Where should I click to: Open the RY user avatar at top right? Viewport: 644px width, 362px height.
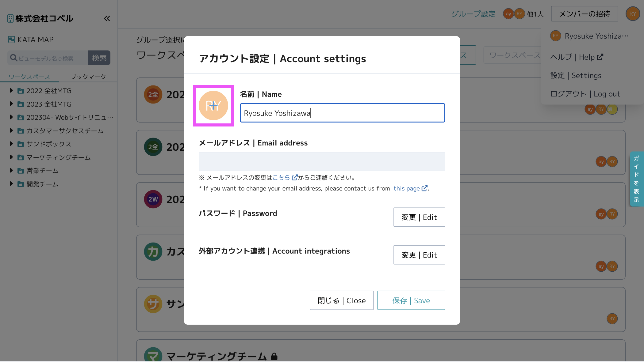[633, 14]
